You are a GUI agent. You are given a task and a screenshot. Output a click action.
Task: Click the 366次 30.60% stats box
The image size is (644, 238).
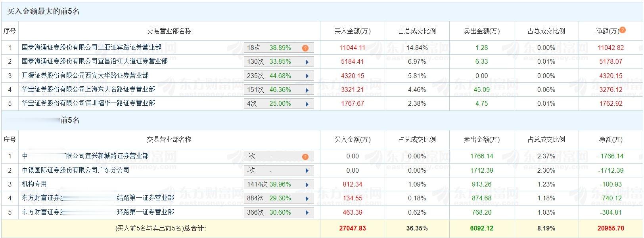click(279, 212)
